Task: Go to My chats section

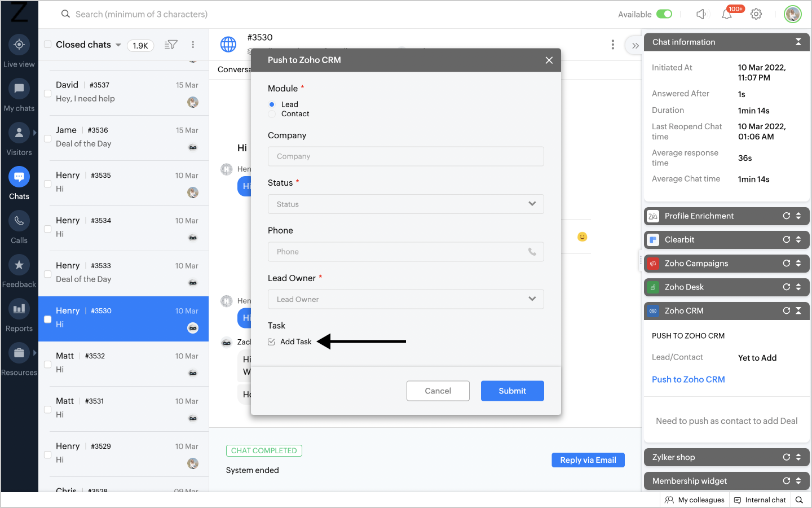Action: point(19,95)
